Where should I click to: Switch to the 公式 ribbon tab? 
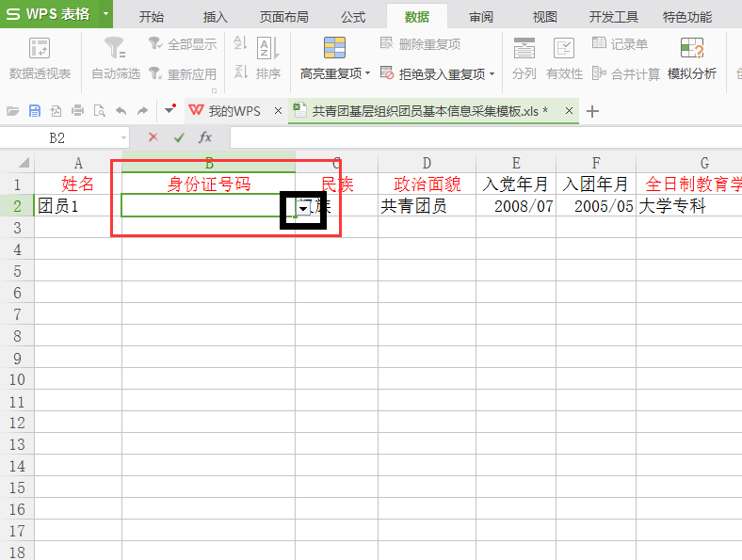coord(353,17)
